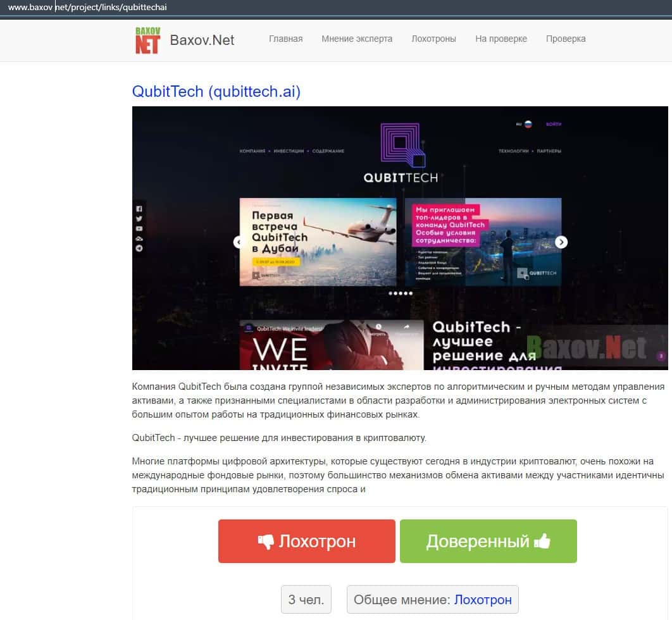Open the Мнение эксперта menu item
This screenshot has height=620, width=672.
[x=357, y=39]
